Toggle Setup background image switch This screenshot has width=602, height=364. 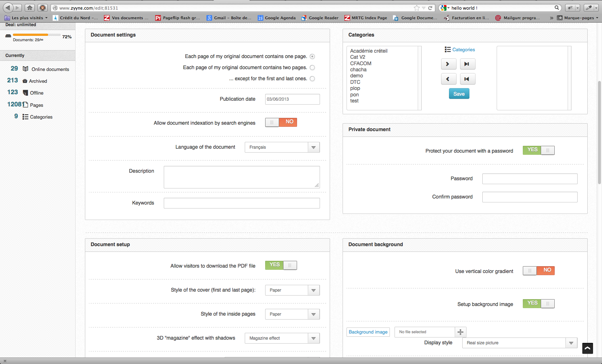click(x=539, y=303)
